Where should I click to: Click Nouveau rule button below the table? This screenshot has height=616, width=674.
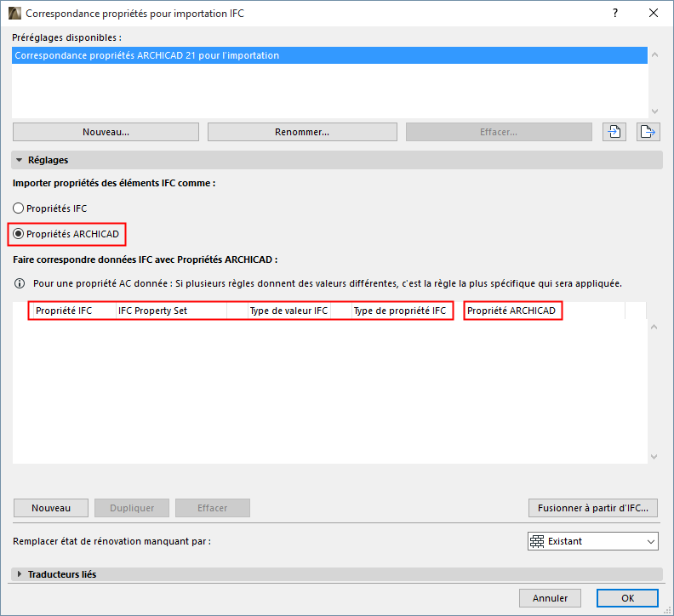51,508
